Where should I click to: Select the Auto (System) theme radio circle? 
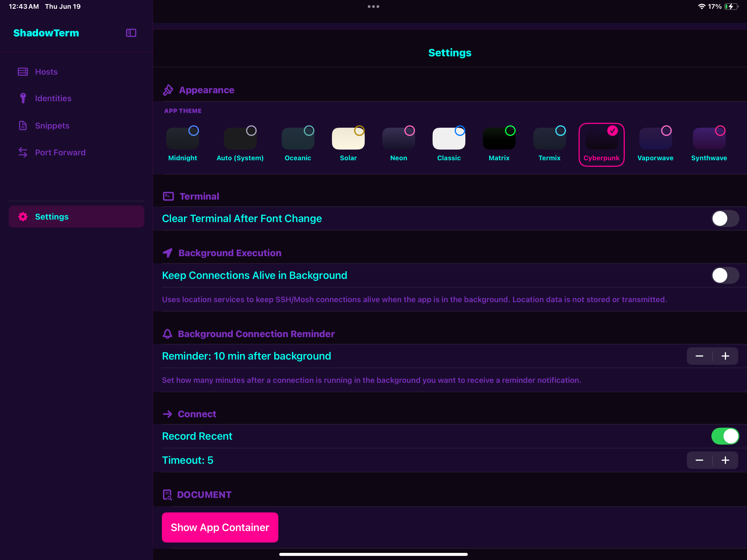[251, 130]
